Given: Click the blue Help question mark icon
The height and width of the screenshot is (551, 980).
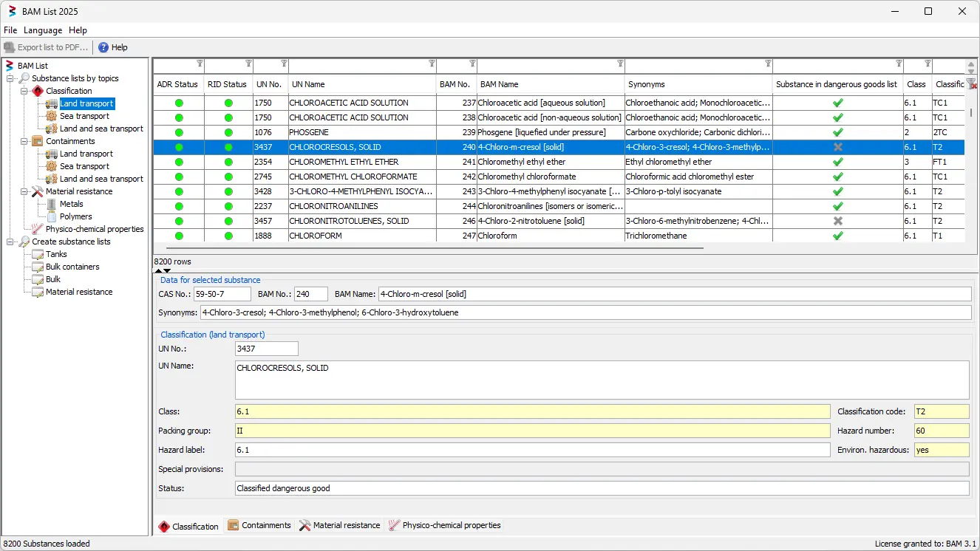Looking at the screenshot, I should tap(103, 47).
